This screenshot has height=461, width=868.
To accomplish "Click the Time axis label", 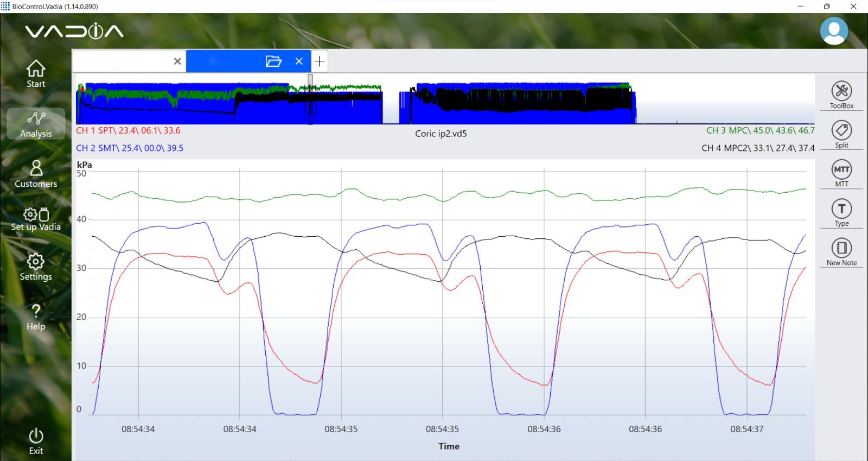I will [449, 446].
